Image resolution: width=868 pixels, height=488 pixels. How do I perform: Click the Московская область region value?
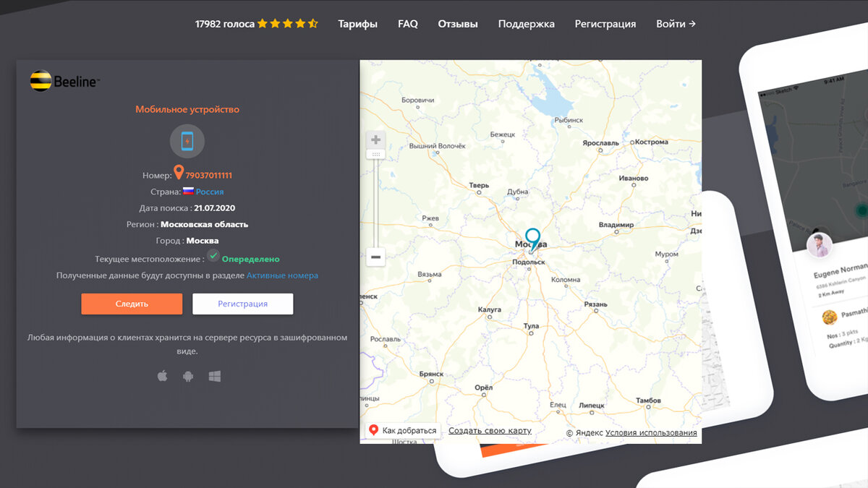204,224
